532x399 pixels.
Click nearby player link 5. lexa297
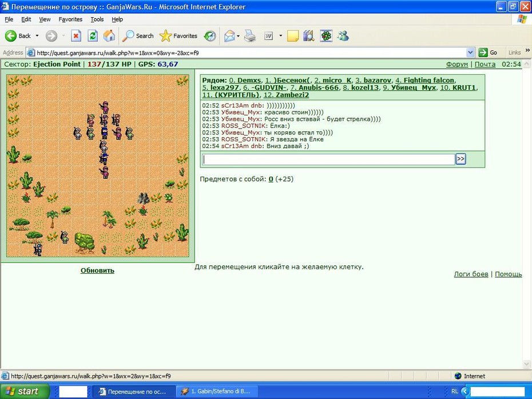click(221, 87)
